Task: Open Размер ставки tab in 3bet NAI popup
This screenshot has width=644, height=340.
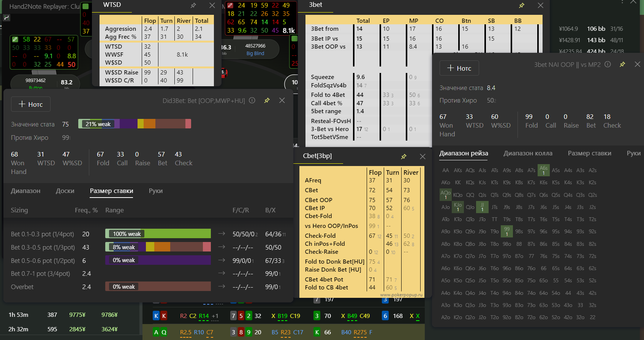Action: [x=589, y=153]
